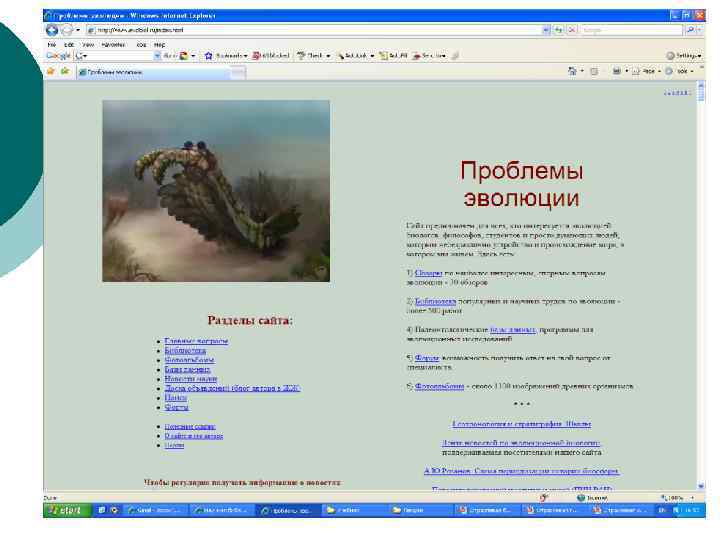The image size is (720, 540).
Task: Open the Page command bar menu
Action: (647, 72)
